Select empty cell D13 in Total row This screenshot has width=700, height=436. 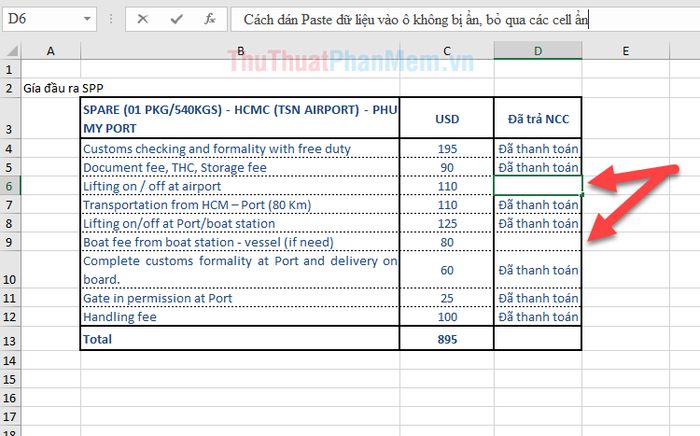[x=538, y=339]
